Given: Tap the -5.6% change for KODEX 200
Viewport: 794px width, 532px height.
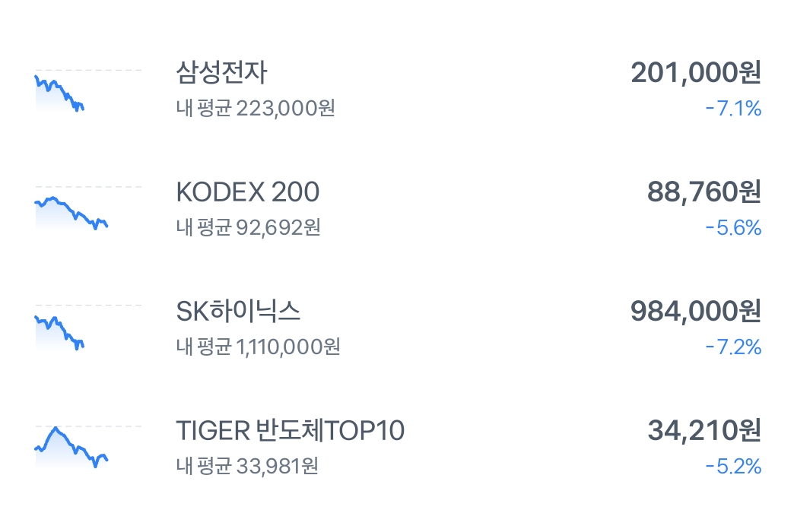Looking at the screenshot, I should [733, 228].
